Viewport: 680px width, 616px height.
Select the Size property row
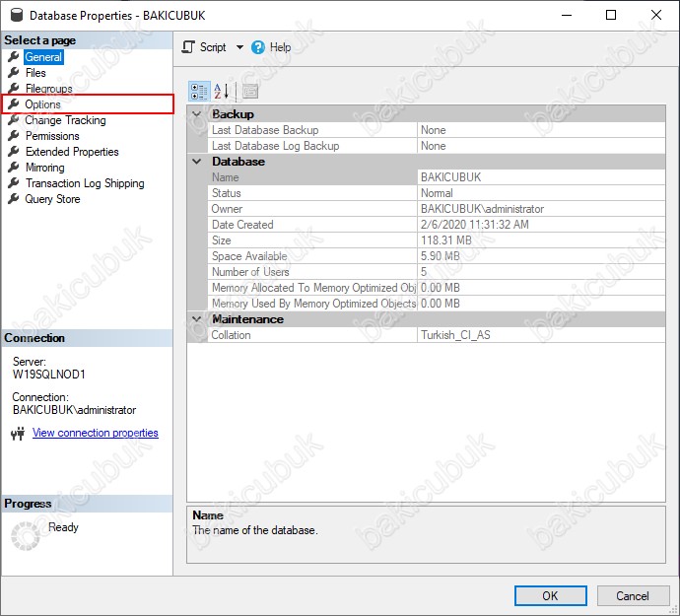click(x=437, y=240)
